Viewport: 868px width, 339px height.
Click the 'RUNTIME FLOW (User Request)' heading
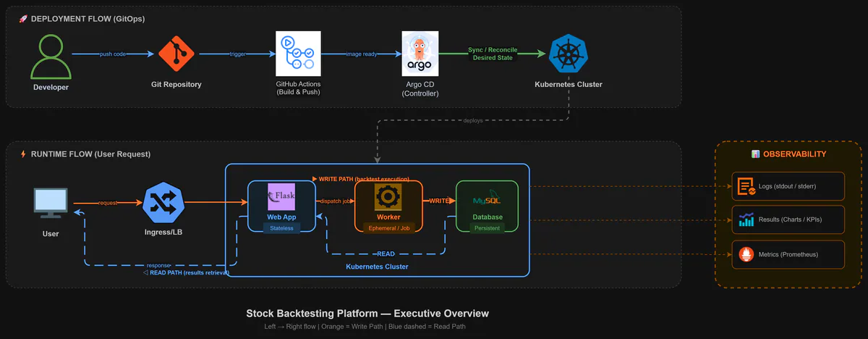90,154
